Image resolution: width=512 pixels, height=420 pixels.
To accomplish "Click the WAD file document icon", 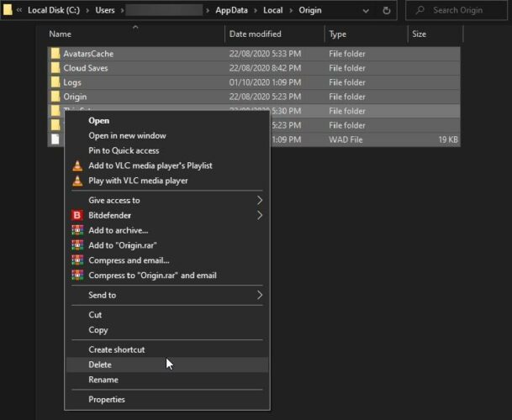I will click(55, 139).
